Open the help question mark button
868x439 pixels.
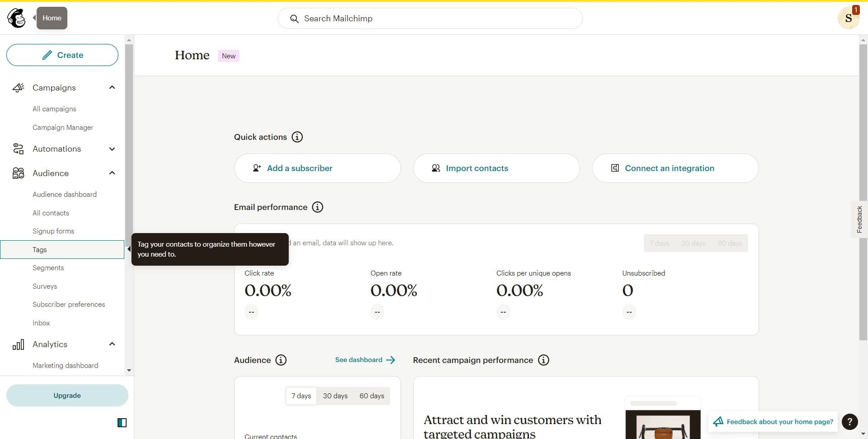pyautogui.click(x=850, y=421)
